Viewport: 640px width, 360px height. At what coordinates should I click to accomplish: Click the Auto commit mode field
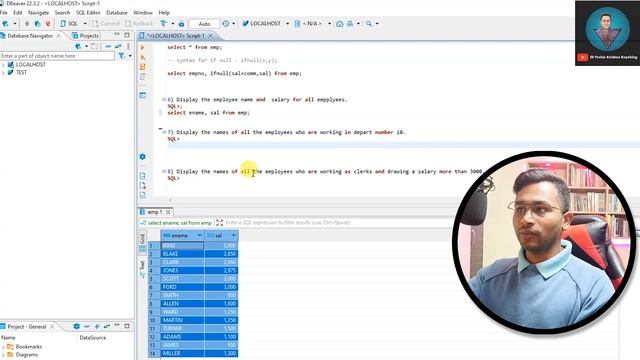[204, 24]
